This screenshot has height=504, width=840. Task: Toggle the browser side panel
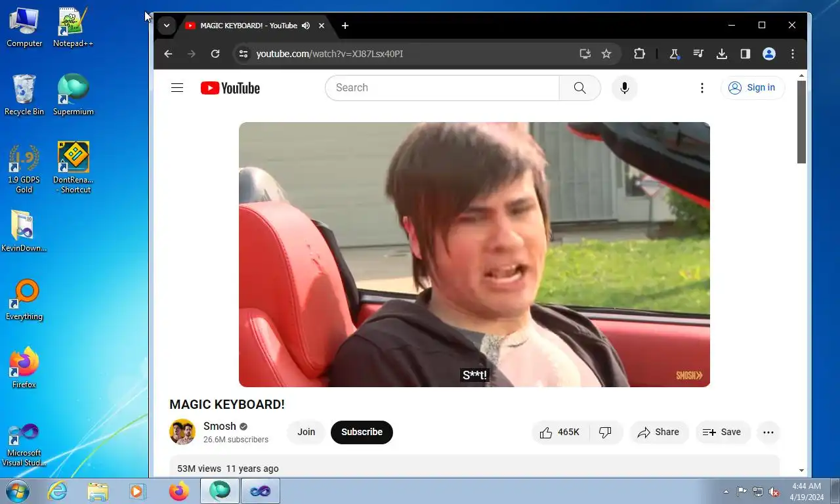point(745,54)
